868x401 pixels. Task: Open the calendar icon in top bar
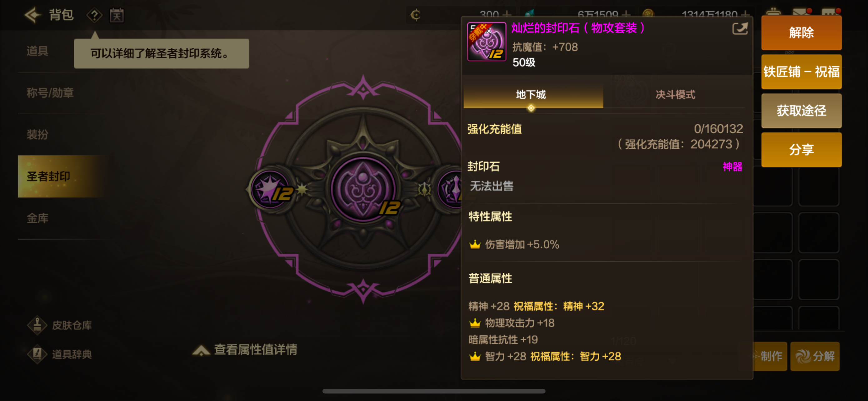[x=117, y=15]
